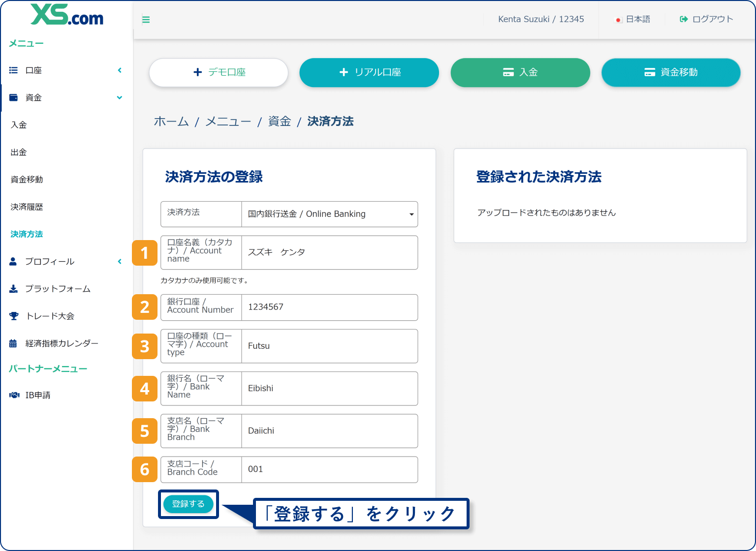Click the logout arrow icon
The width and height of the screenshot is (756, 551).
pos(684,19)
